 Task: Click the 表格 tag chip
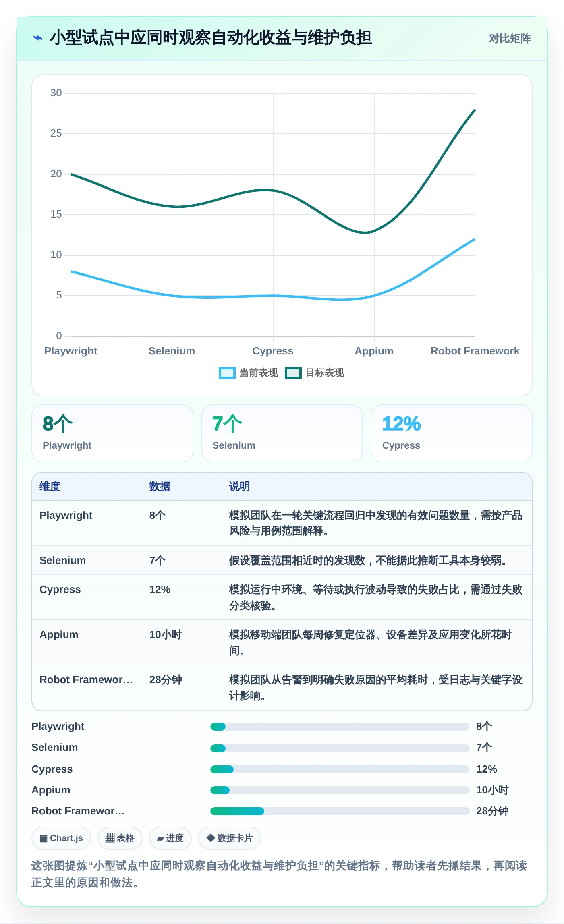coord(120,838)
